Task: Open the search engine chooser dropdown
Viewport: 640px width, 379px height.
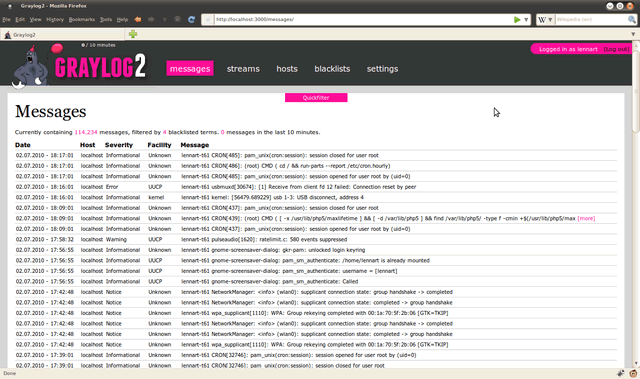Action: (550, 20)
